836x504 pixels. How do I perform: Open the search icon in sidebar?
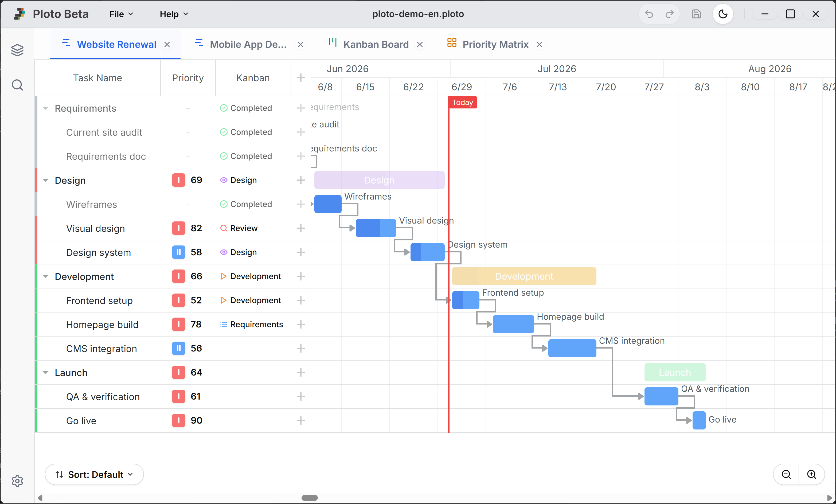[17, 85]
